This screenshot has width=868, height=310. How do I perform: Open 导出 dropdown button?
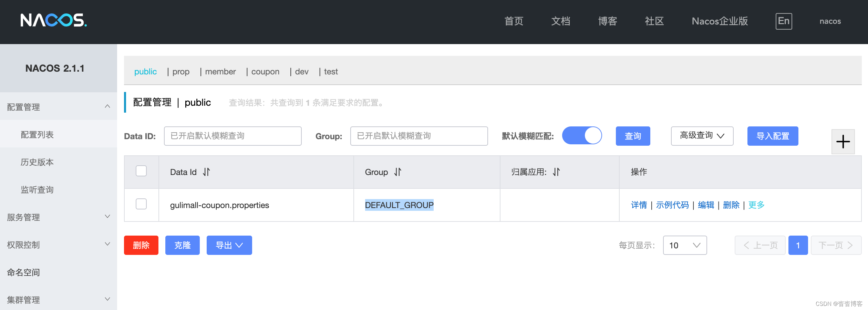point(229,245)
